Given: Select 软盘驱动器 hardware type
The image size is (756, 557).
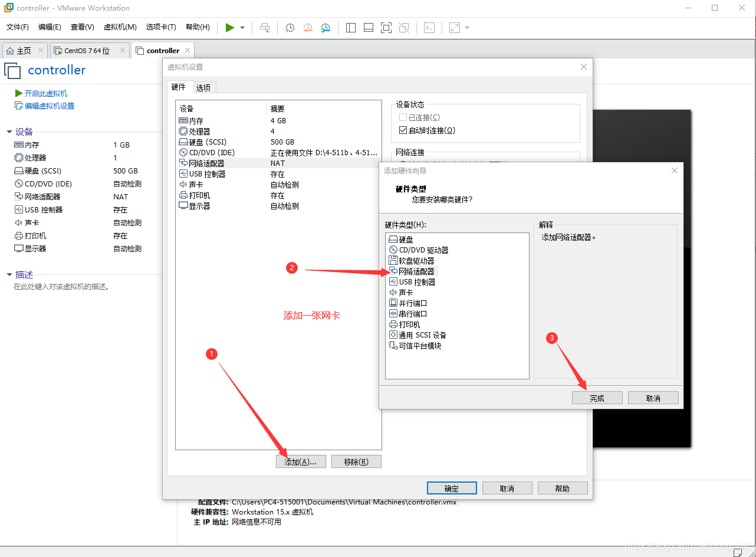Looking at the screenshot, I should [412, 261].
